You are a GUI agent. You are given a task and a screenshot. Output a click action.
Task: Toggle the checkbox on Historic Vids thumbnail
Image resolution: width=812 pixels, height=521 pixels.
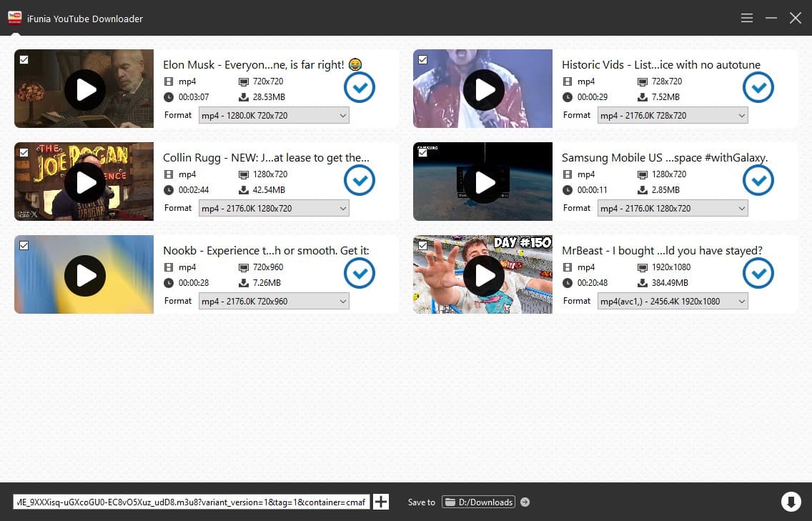(422, 60)
